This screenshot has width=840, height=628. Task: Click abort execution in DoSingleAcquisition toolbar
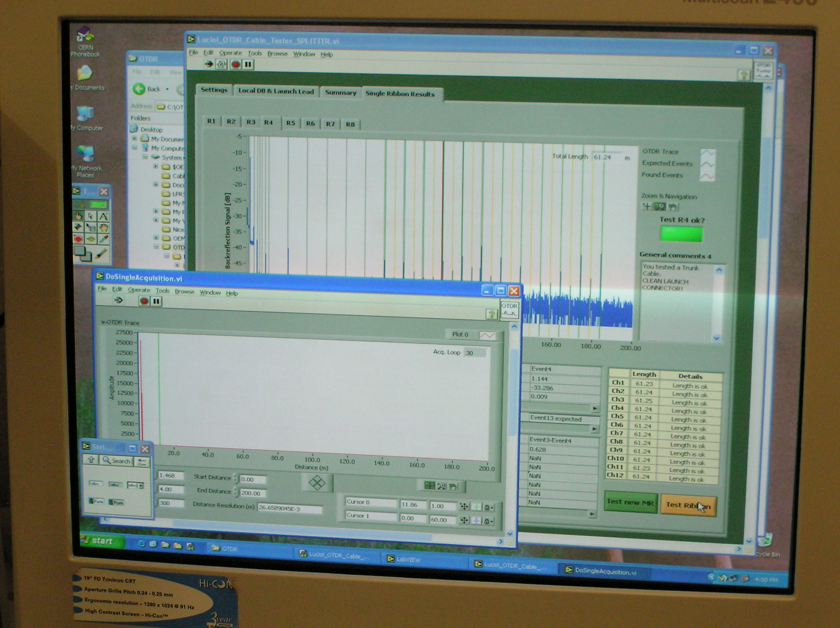144,301
